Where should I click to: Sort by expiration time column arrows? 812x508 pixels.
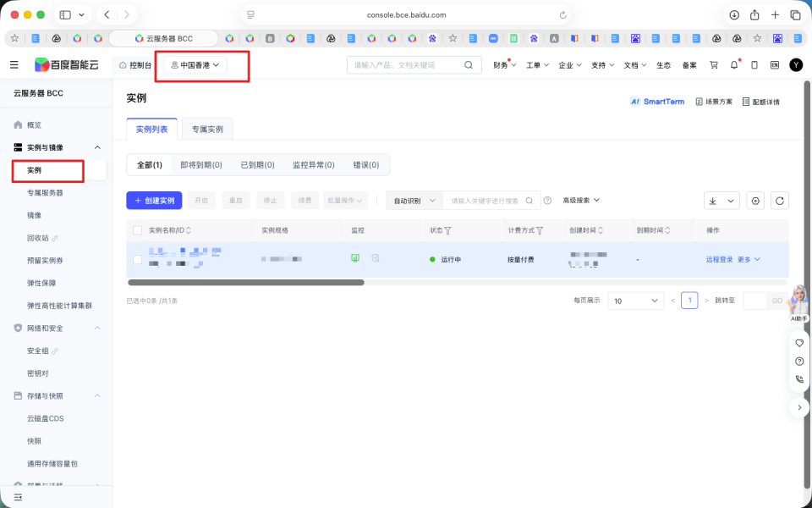coord(667,230)
